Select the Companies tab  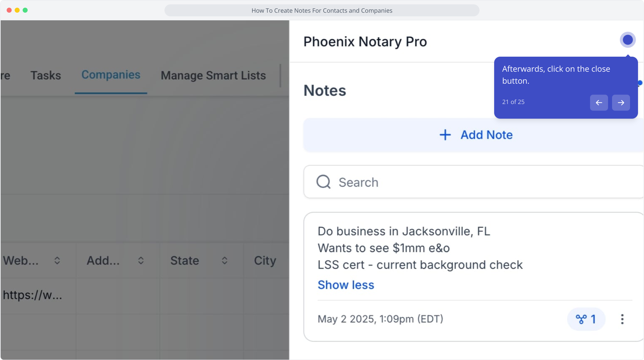(x=111, y=75)
